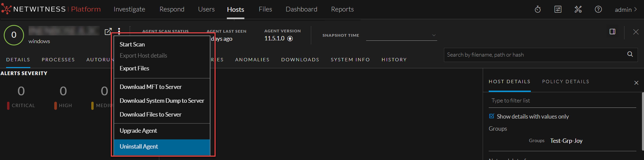Click the agent version upgrade arrow icon
644x160 pixels.
tap(290, 39)
